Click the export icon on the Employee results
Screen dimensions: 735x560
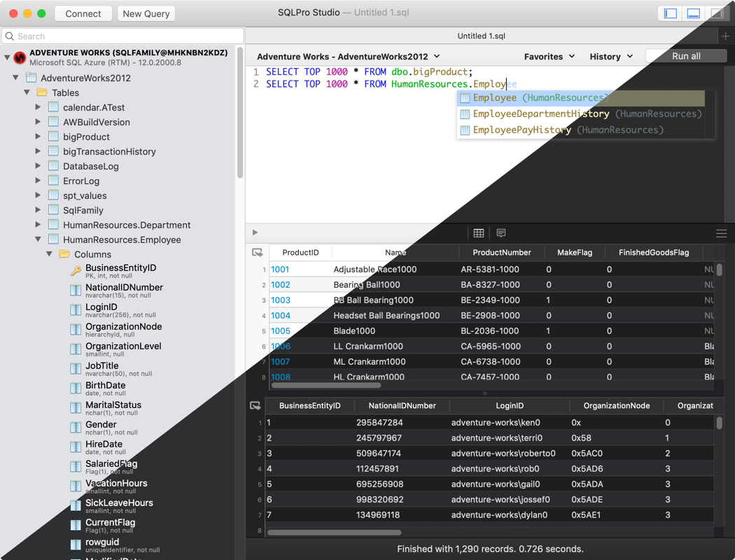[x=255, y=405]
